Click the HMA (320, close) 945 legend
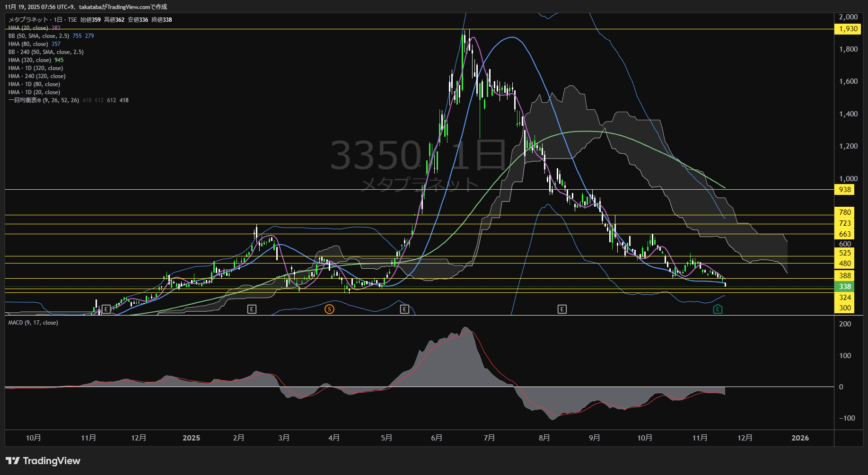The height and width of the screenshot is (475, 868). tap(35, 60)
